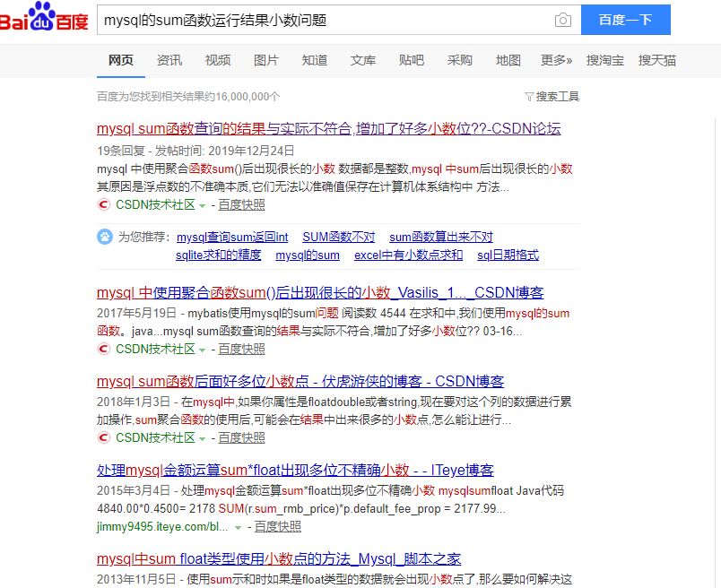Switch to the 图片 tab
721x588 pixels.
[266, 60]
